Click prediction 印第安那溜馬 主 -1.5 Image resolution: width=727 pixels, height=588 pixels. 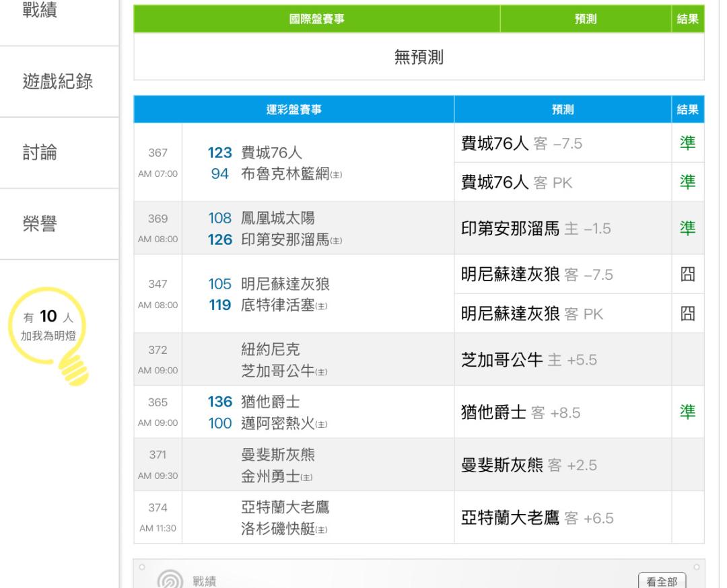click(x=536, y=229)
